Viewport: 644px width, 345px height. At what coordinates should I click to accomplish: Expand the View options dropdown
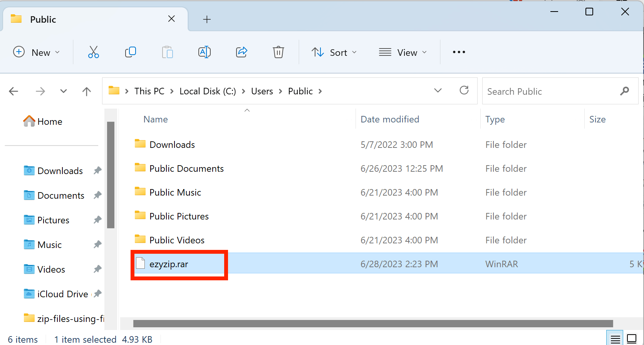[x=403, y=52]
